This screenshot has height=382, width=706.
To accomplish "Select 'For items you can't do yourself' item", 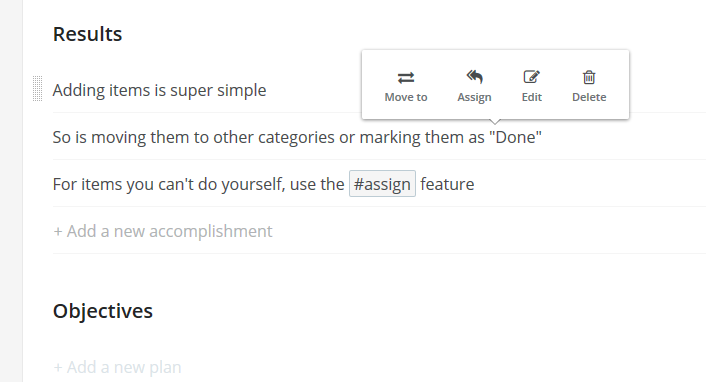I will pos(263,184).
